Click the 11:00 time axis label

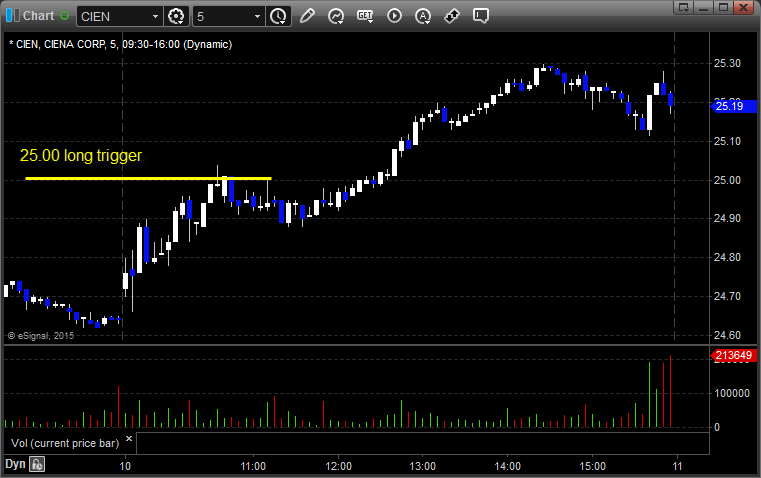point(253,466)
